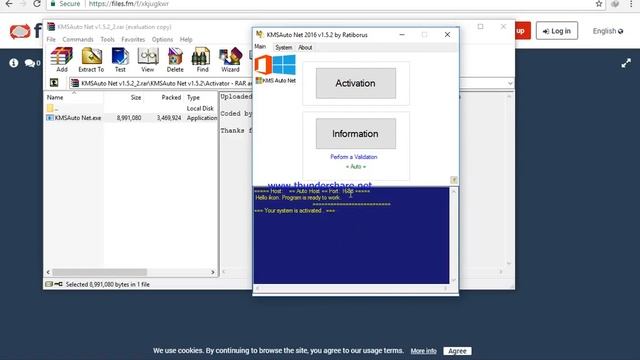Click the Windows logo in KMSAuto window

284,65
